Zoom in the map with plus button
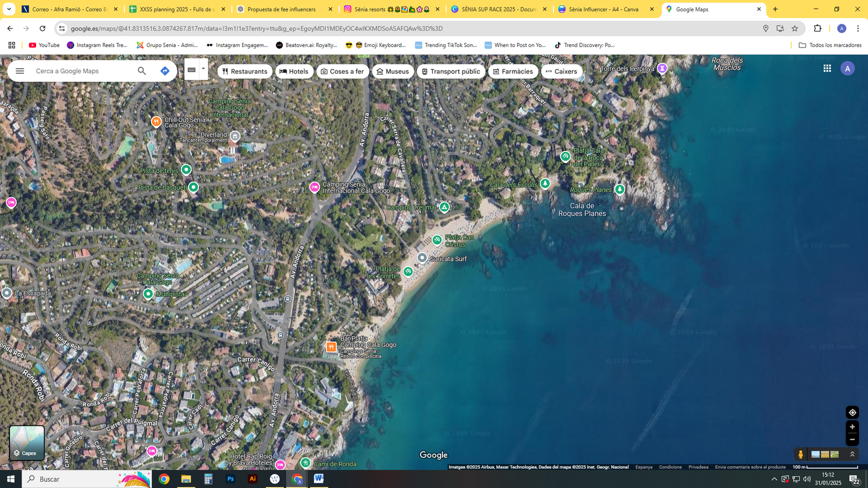 pos(852,427)
